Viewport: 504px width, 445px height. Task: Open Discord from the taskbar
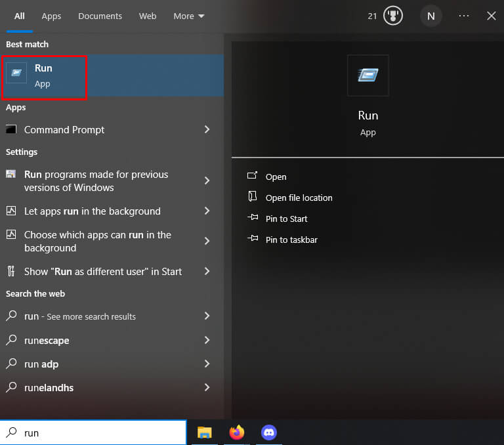tap(269, 433)
